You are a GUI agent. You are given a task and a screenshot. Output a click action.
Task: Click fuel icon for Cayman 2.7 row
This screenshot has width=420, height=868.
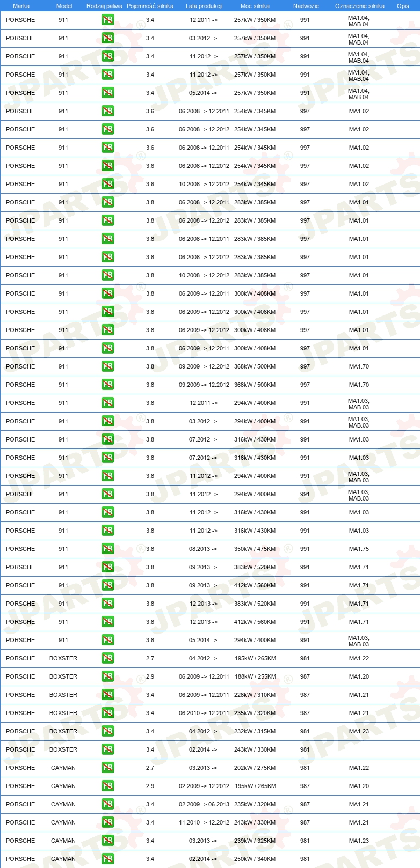(107, 768)
